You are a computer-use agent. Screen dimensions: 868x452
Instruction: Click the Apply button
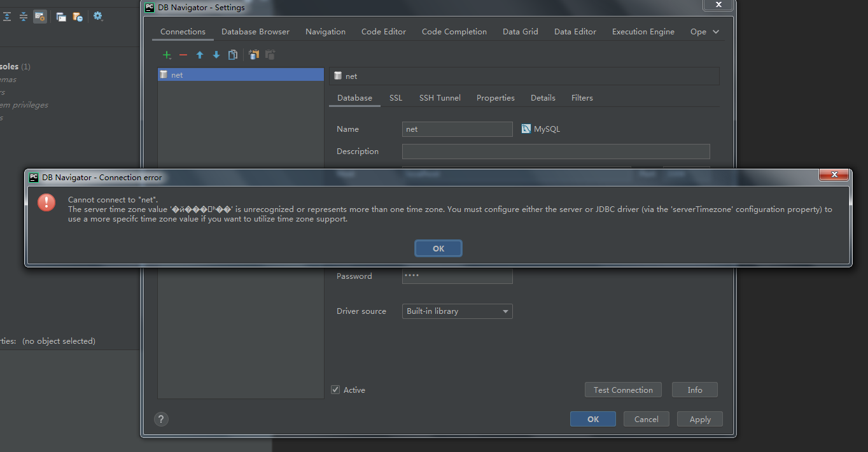click(700, 419)
